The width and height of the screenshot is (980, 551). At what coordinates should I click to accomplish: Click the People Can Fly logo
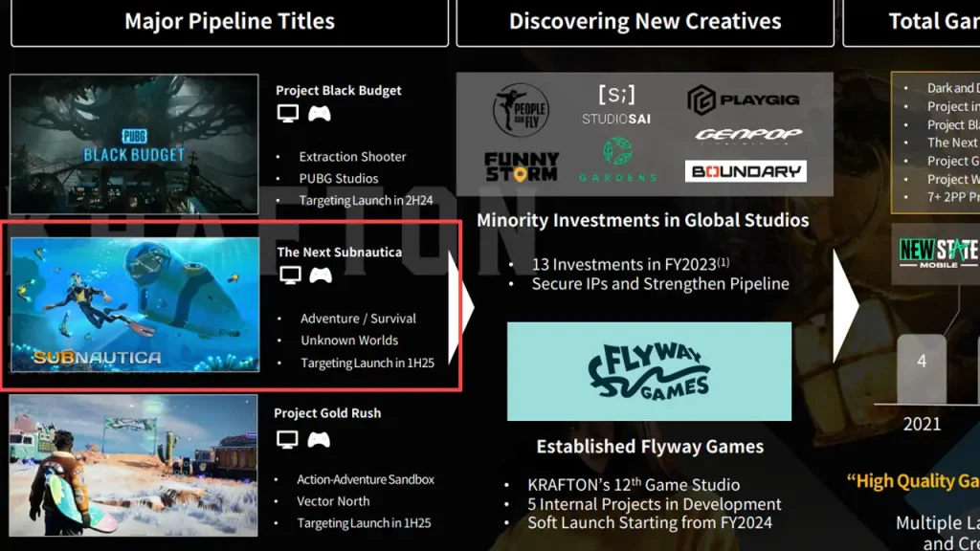tap(521, 108)
